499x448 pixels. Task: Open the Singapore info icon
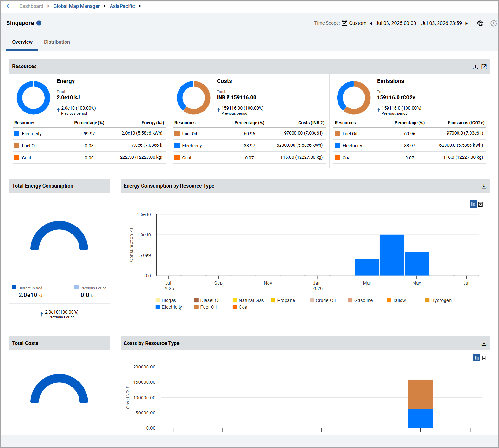pyautogui.click(x=39, y=23)
